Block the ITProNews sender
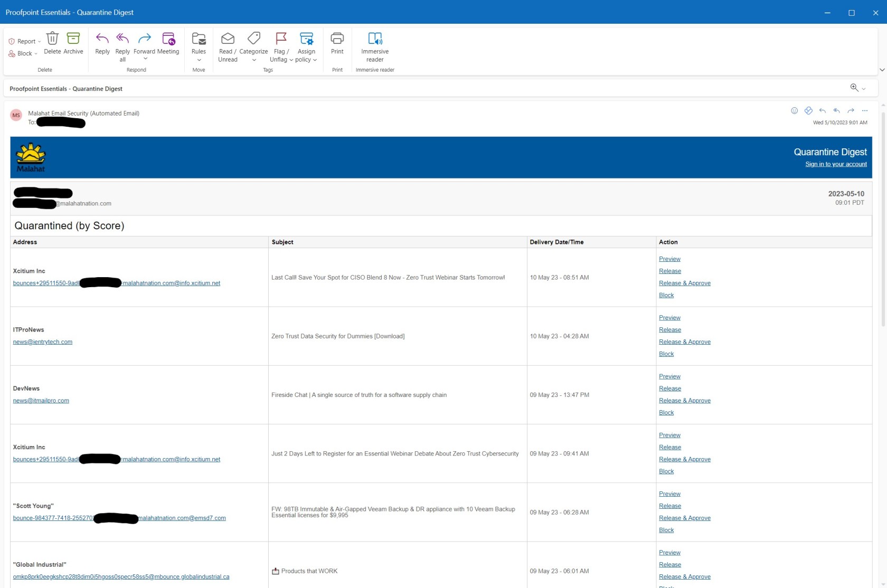The height and width of the screenshot is (588, 887). pos(666,354)
